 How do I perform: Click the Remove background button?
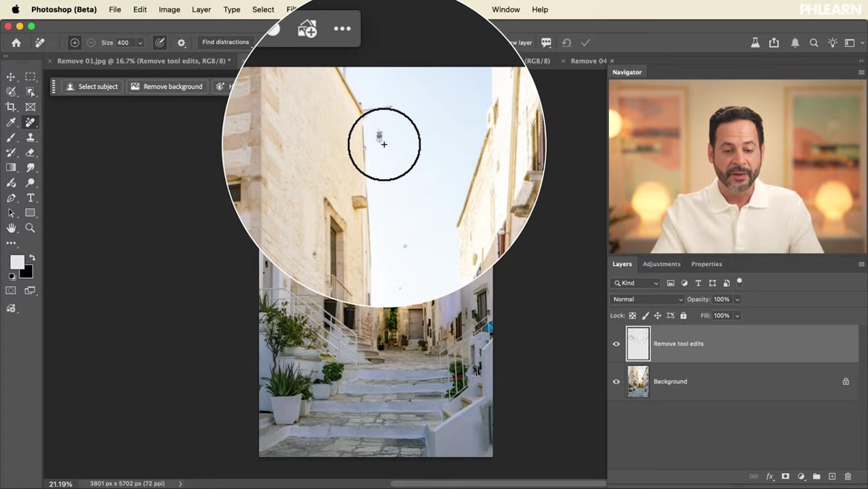point(166,87)
